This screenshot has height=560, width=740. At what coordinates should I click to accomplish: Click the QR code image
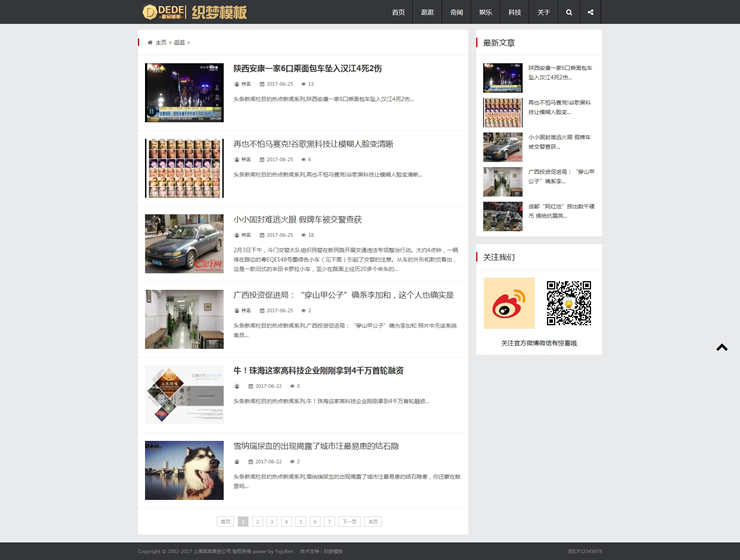(569, 302)
